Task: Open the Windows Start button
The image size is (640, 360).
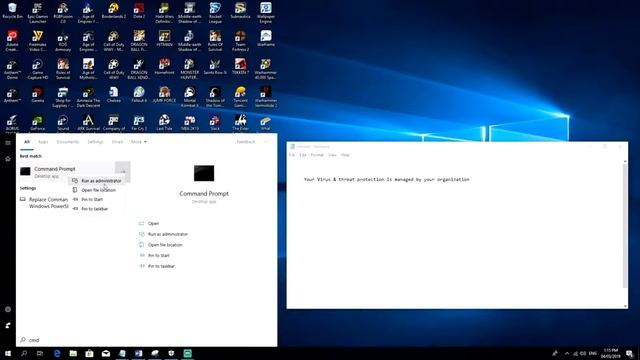Action: (x=8, y=353)
